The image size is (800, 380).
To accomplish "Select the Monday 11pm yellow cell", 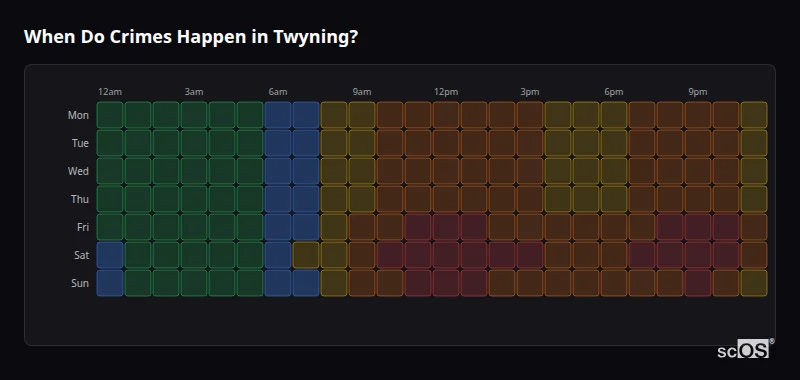I will coord(754,115).
